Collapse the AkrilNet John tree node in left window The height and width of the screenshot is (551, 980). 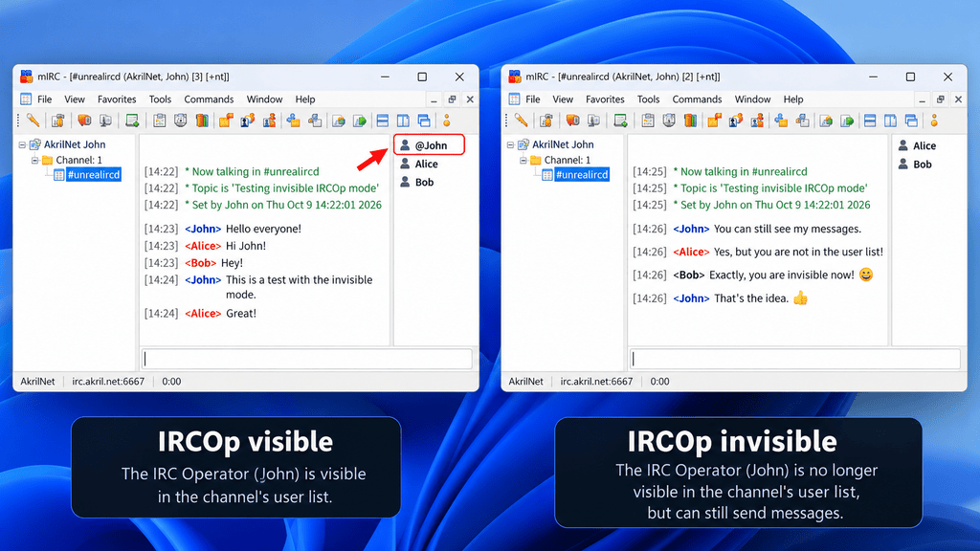(23, 144)
